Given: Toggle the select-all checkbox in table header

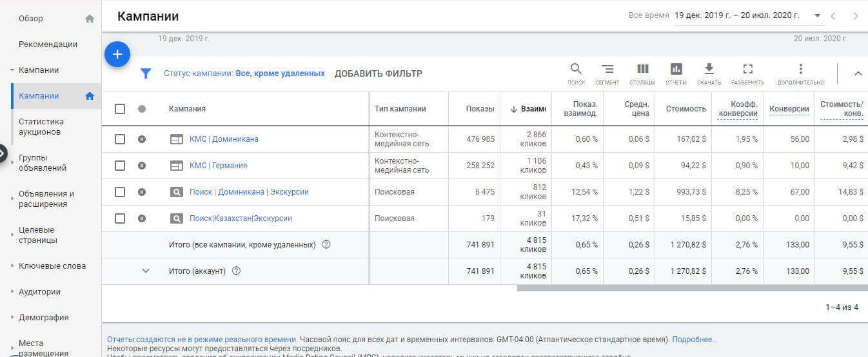Looking at the screenshot, I should (x=120, y=109).
